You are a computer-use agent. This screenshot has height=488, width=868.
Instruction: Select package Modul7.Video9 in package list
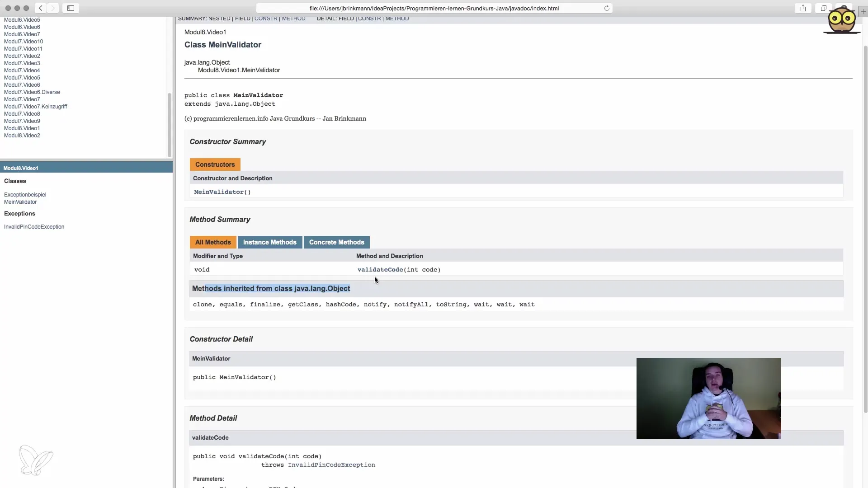pyautogui.click(x=22, y=121)
